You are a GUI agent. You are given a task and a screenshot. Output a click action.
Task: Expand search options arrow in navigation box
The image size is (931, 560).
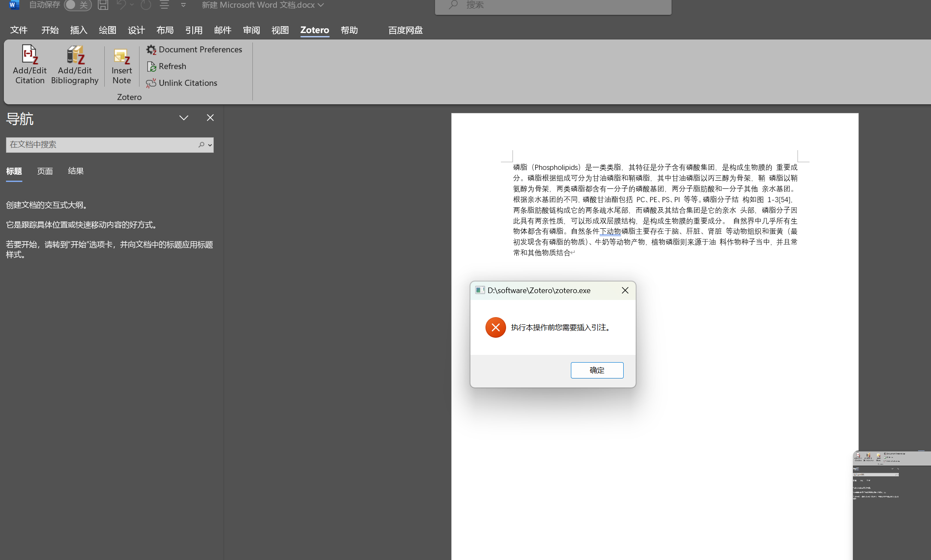(210, 145)
